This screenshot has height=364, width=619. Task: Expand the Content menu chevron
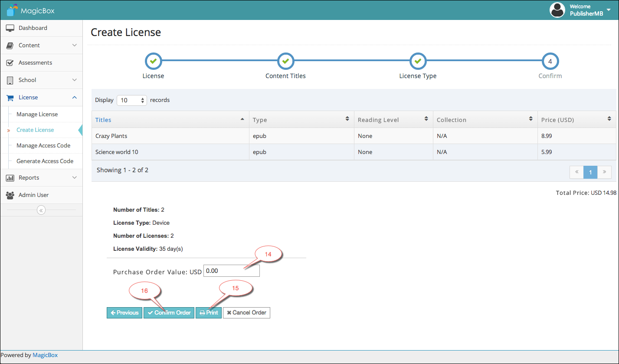(x=75, y=45)
